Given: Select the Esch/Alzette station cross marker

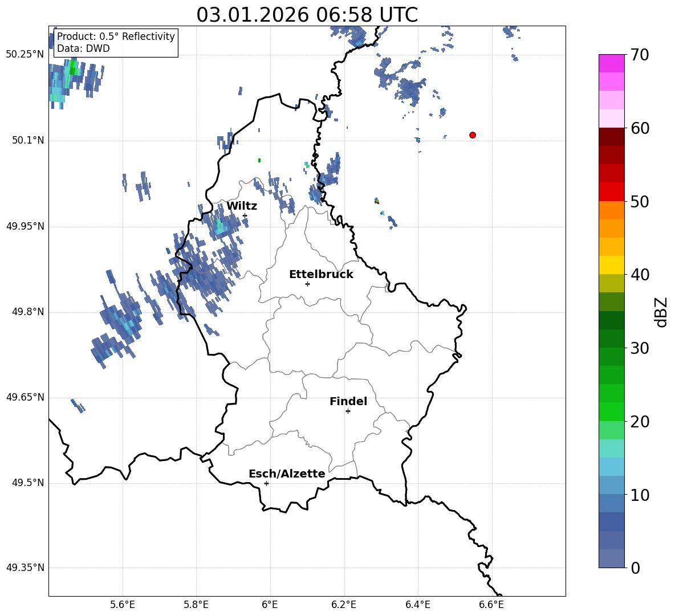Looking at the screenshot, I should point(266,483).
